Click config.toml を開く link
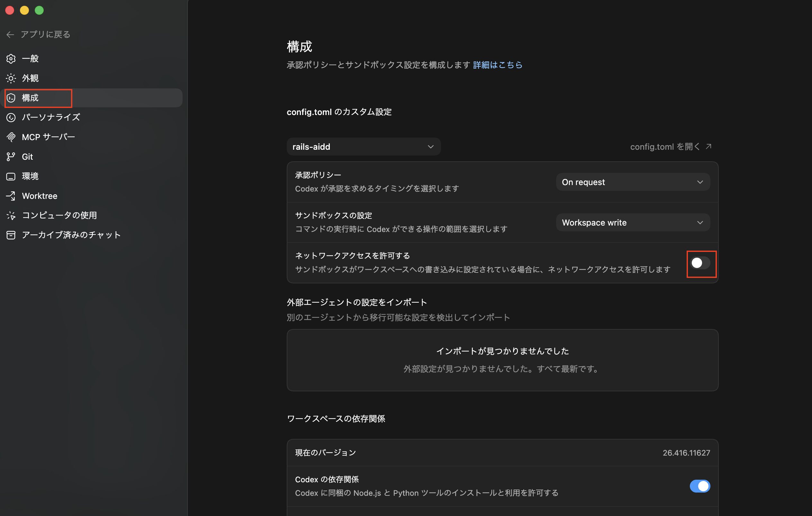812x516 pixels. (670, 147)
